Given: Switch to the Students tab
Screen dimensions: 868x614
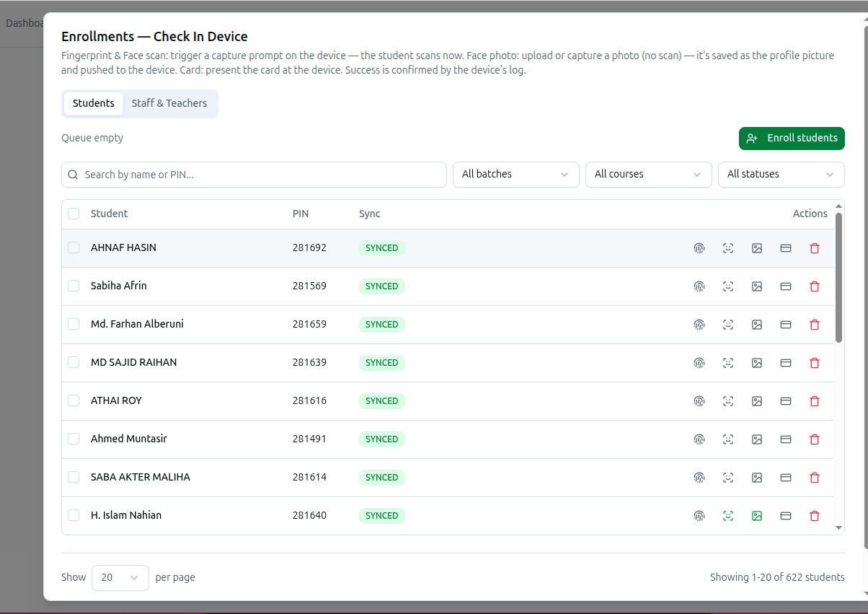Looking at the screenshot, I should click(x=94, y=103).
